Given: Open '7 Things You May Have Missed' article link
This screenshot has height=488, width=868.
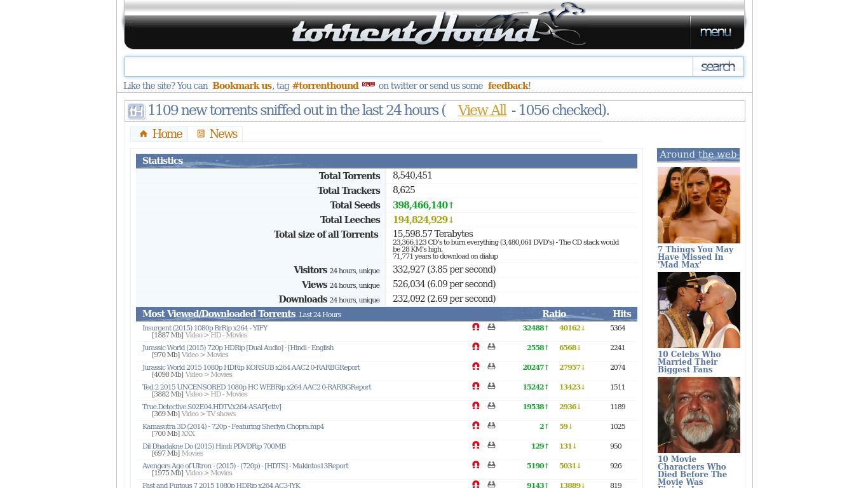Looking at the screenshot, I should click(x=695, y=257).
